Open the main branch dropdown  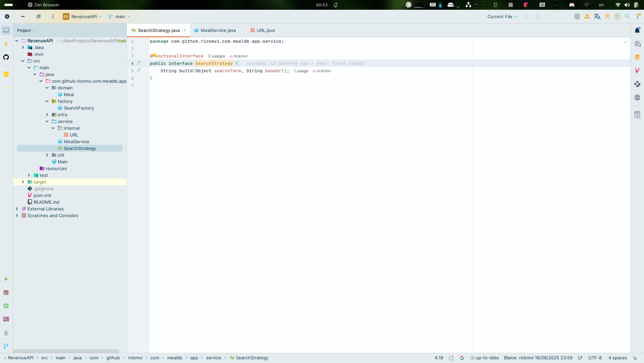(x=119, y=16)
